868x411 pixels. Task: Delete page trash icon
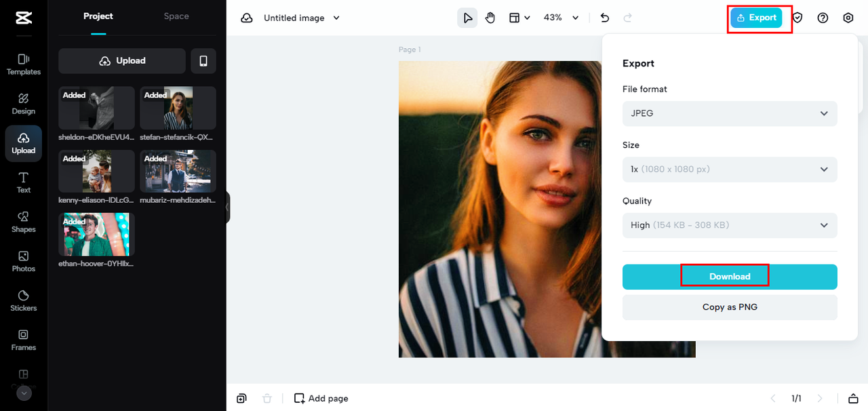pyautogui.click(x=267, y=398)
